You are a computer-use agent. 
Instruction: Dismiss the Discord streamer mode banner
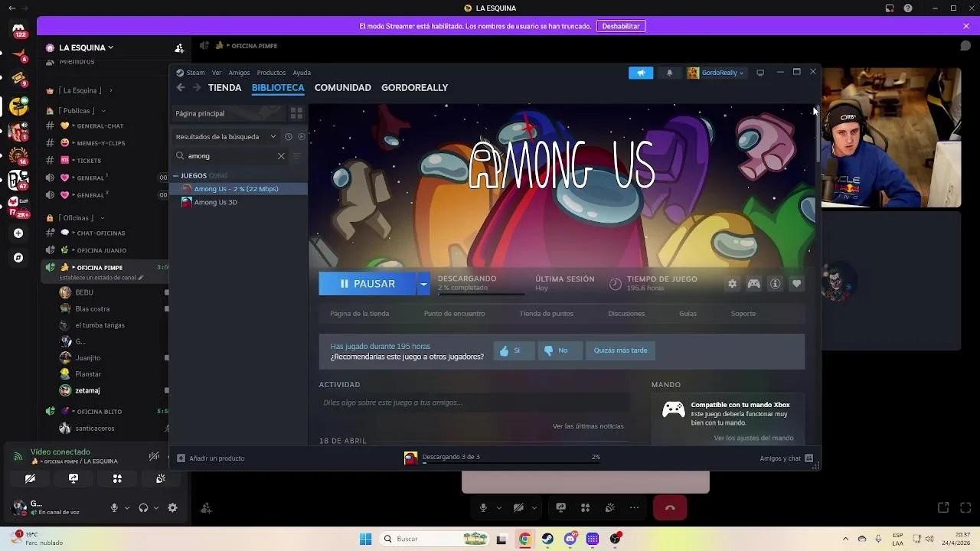tap(966, 26)
